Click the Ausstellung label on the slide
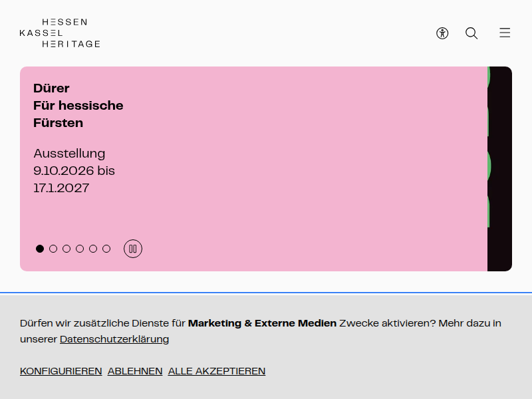 tap(69, 154)
